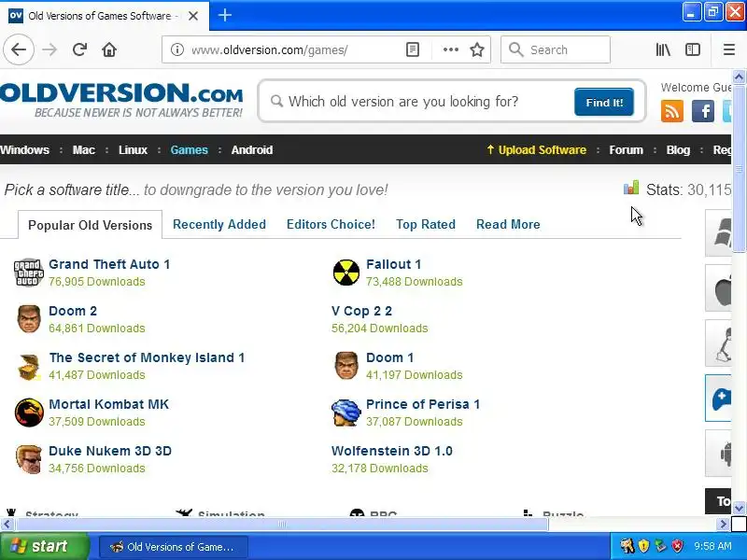Show site information icon in address bar

click(x=177, y=49)
